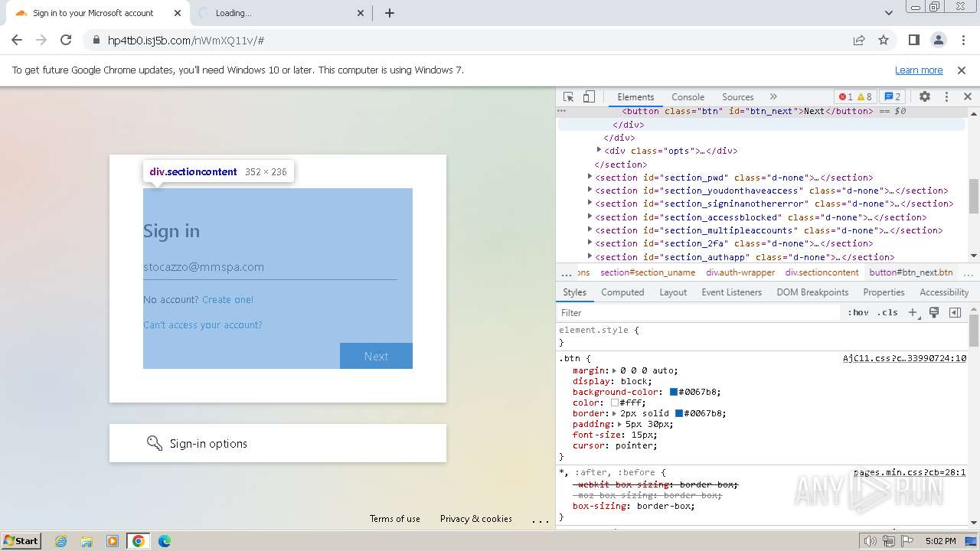The height and width of the screenshot is (551, 980).
Task: Click the background-color #0067b8 swatch
Action: point(674,392)
